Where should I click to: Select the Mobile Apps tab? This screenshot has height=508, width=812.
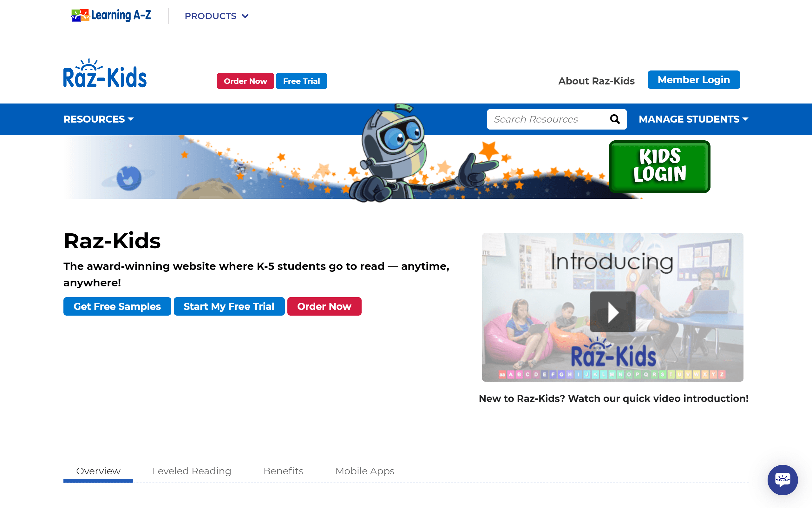(x=365, y=471)
